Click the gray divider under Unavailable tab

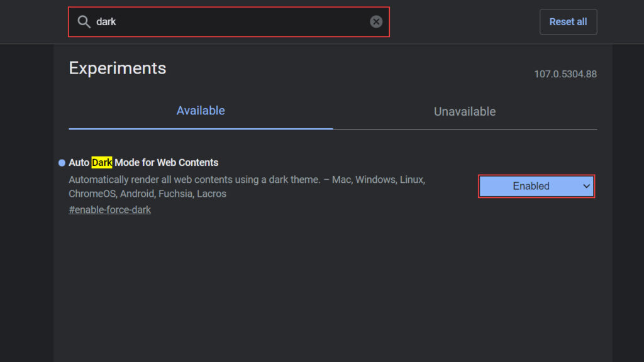pyautogui.click(x=465, y=129)
